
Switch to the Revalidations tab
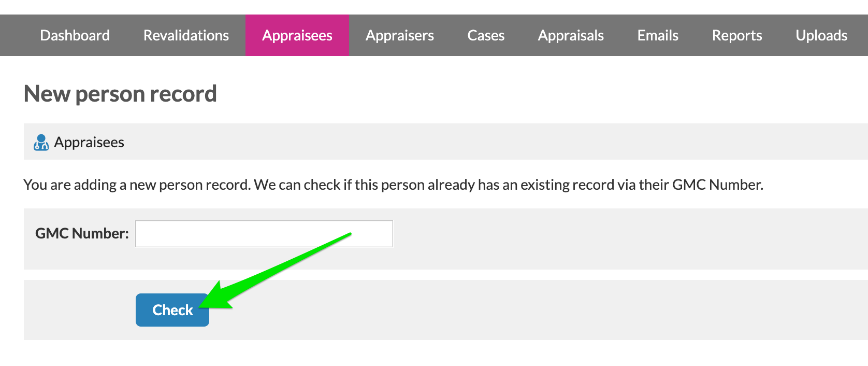tap(186, 35)
